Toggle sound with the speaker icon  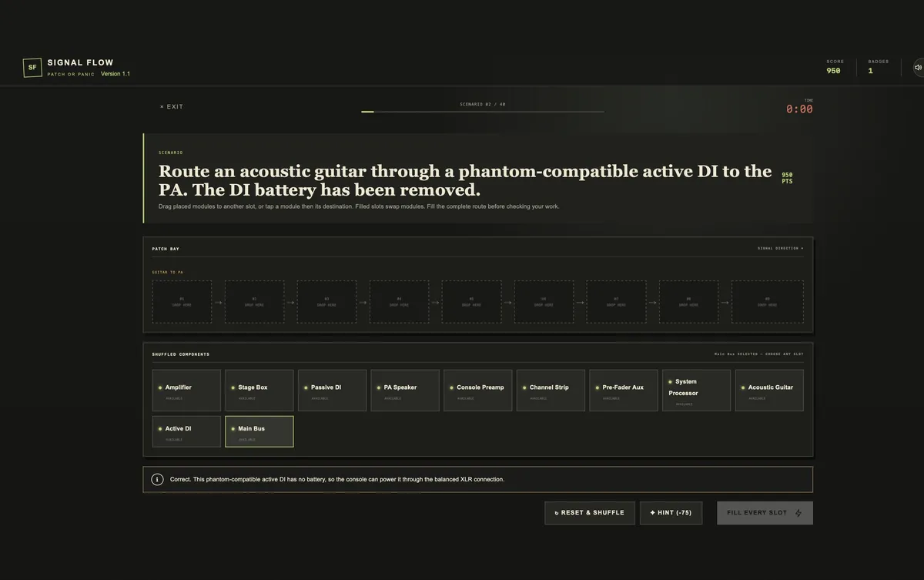pyautogui.click(x=918, y=68)
